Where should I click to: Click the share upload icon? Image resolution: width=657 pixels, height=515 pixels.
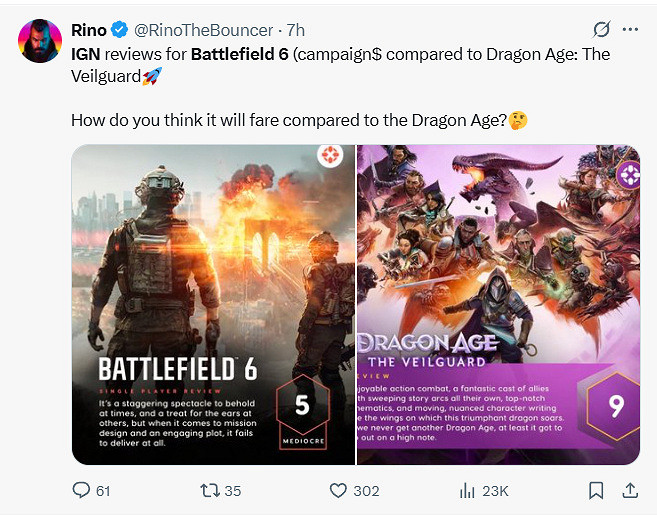(x=630, y=490)
